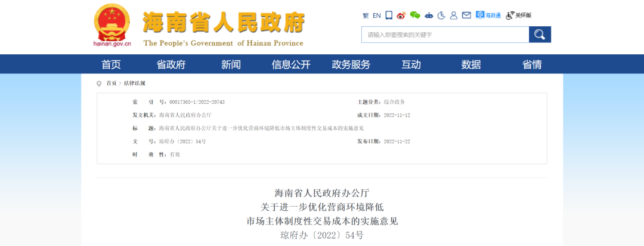Click the magnifier search button
644x246 pixels.
point(540,35)
